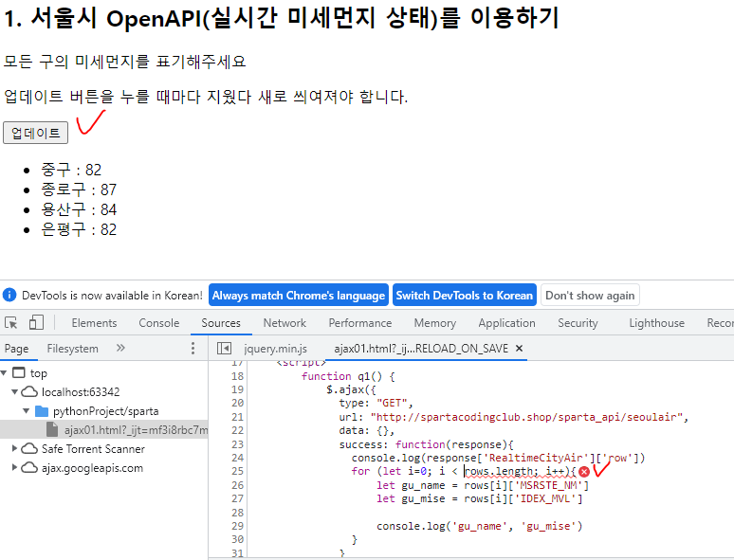This screenshot has height=560, width=734.
Task: Switch to the Application tab
Action: (x=507, y=323)
